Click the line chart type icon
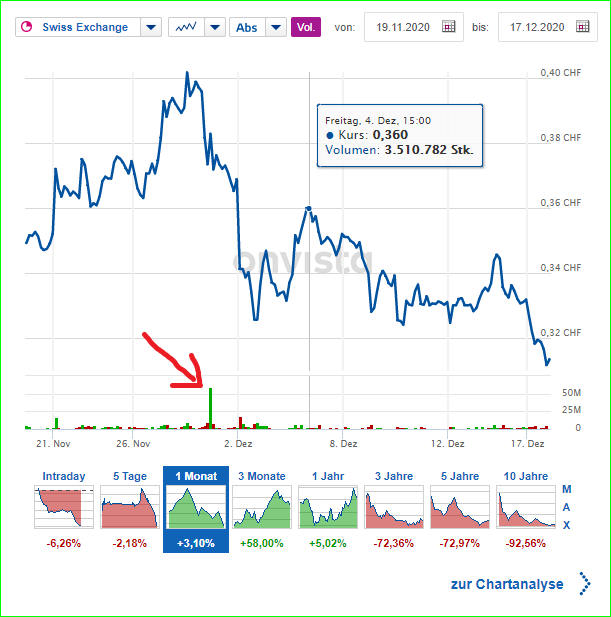The image size is (611, 617). coord(186,27)
